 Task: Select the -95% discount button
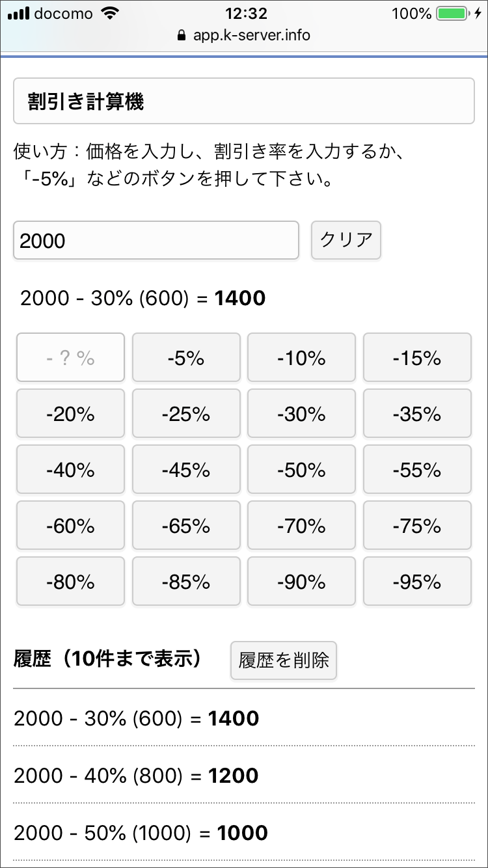click(417, 581)
